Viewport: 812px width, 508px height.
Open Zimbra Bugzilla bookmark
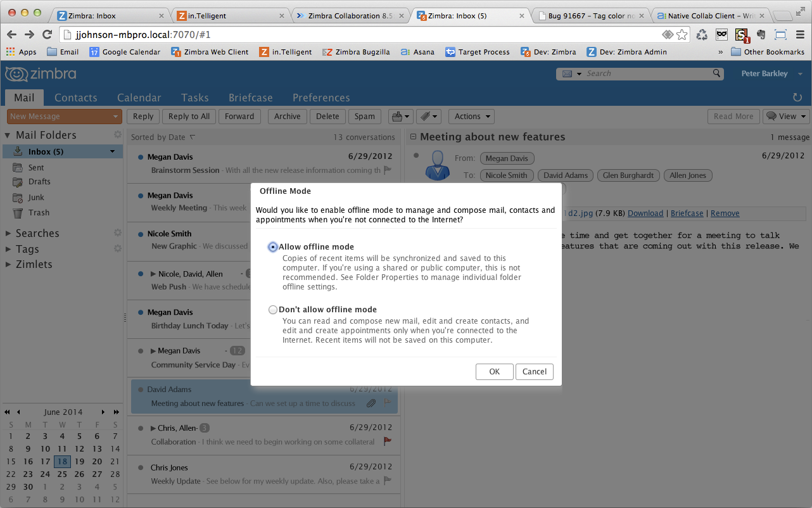click(356, 52)
